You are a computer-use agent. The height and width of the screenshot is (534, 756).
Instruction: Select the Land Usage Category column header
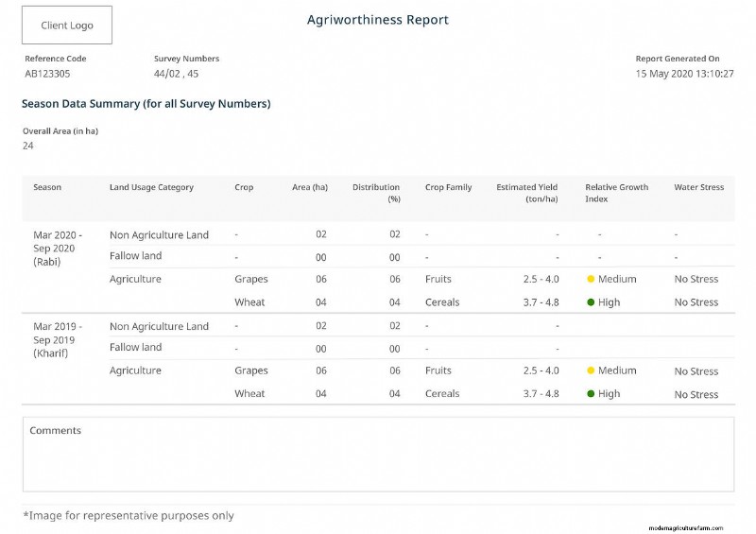[x=151, y=188]
